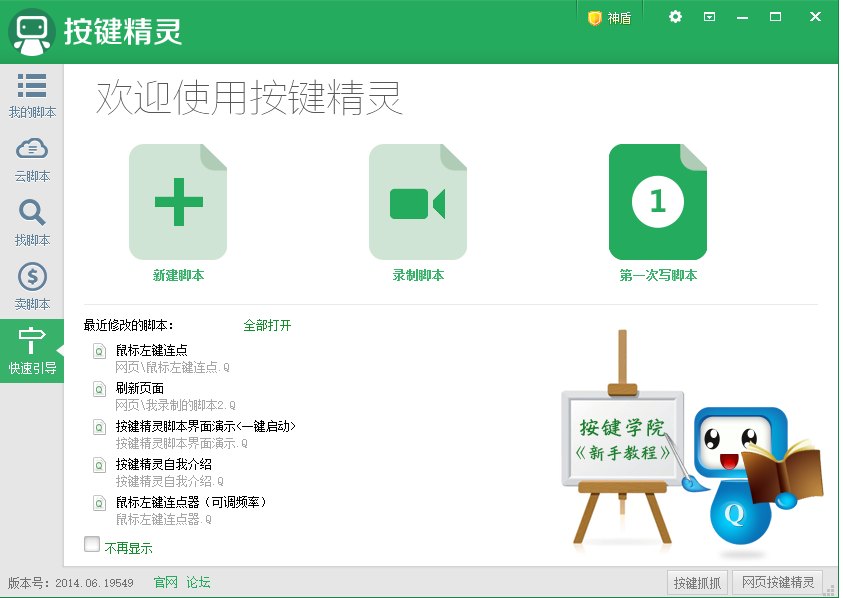
Task: Click the 录制脚本 text label
Action: (x=418, y=275)
